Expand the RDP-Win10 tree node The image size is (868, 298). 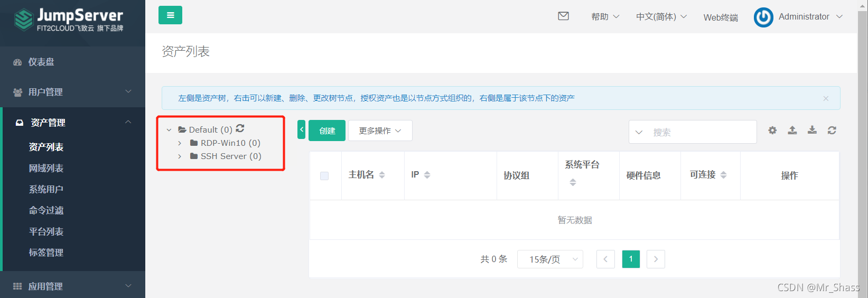pyautogui.click(x=180, y=143)
